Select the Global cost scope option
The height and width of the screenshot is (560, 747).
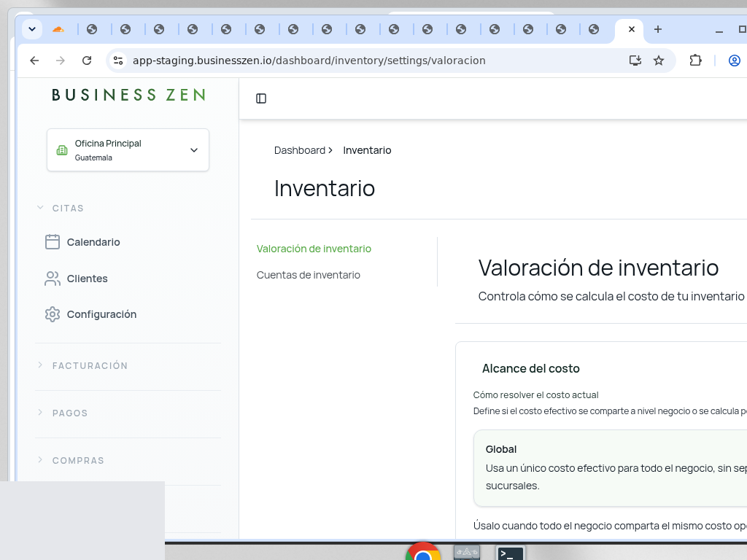click(611, 468)
